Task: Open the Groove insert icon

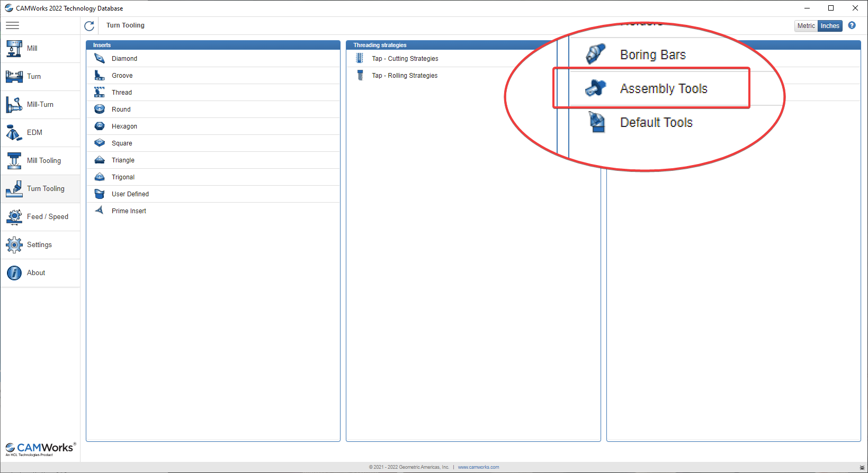Action: pos(100,75)
